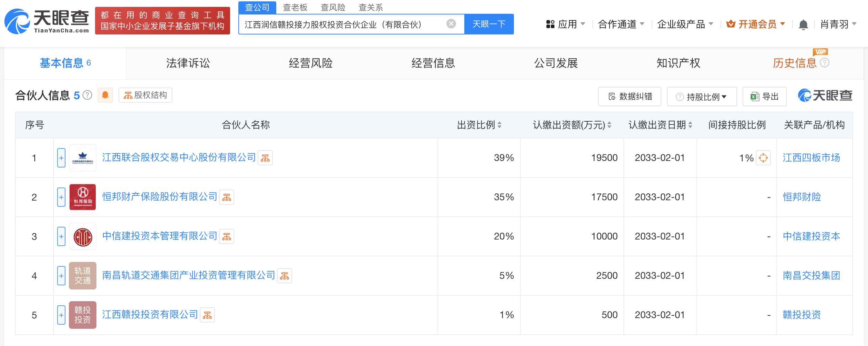The height and width of the screenshot is (346, 868).
Task: Click the 导出 export button
Action: [x=765, y=96]
